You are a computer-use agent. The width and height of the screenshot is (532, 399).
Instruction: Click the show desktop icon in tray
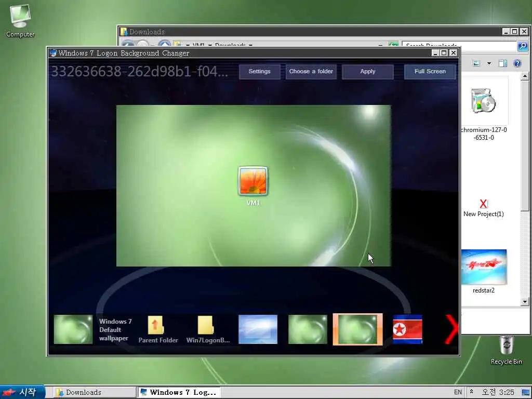pyautogui.click(x=526, y=393)
